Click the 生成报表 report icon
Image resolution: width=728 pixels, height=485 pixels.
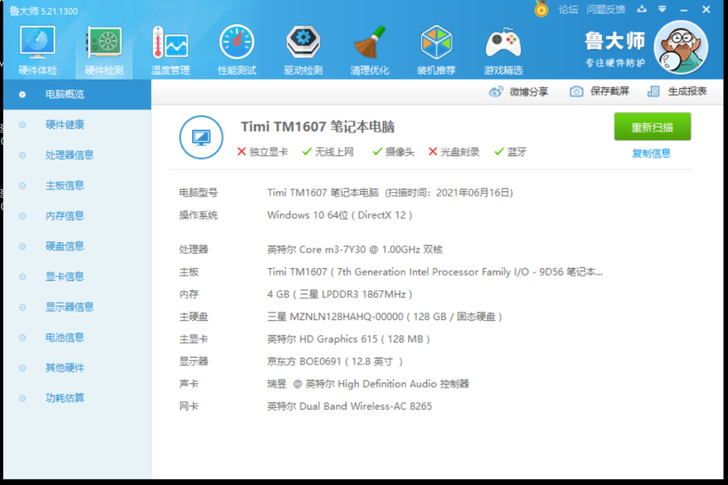pos(653,91)
